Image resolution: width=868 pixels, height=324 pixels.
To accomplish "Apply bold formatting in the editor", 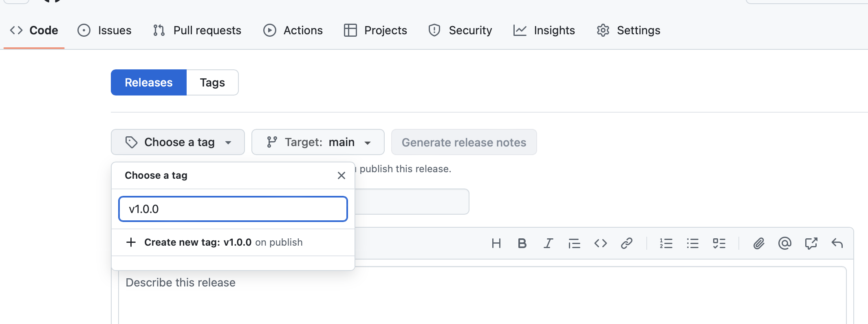I will coord(522,244).
